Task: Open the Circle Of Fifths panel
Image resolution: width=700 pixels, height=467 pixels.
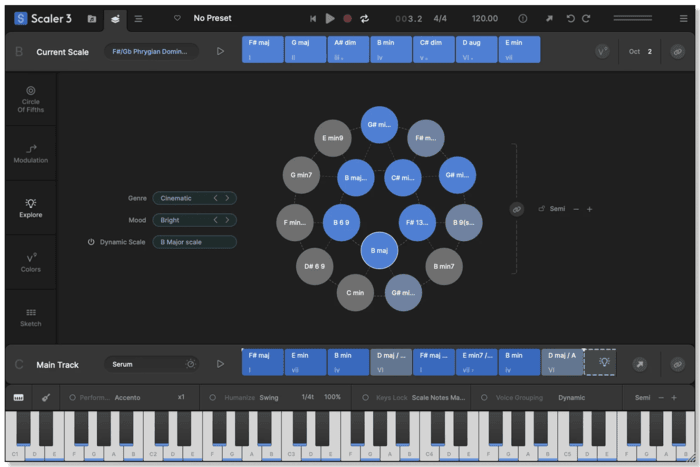Action: point(31,100)
